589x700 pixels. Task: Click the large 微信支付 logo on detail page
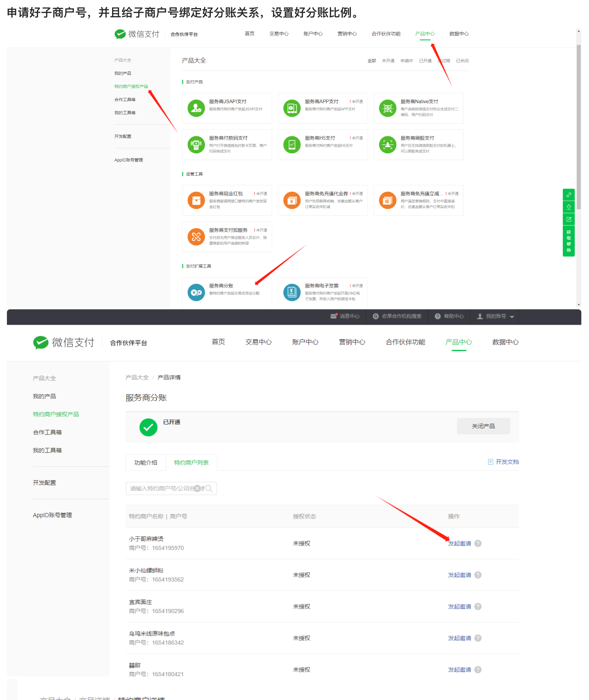click(x=64, y=342)
